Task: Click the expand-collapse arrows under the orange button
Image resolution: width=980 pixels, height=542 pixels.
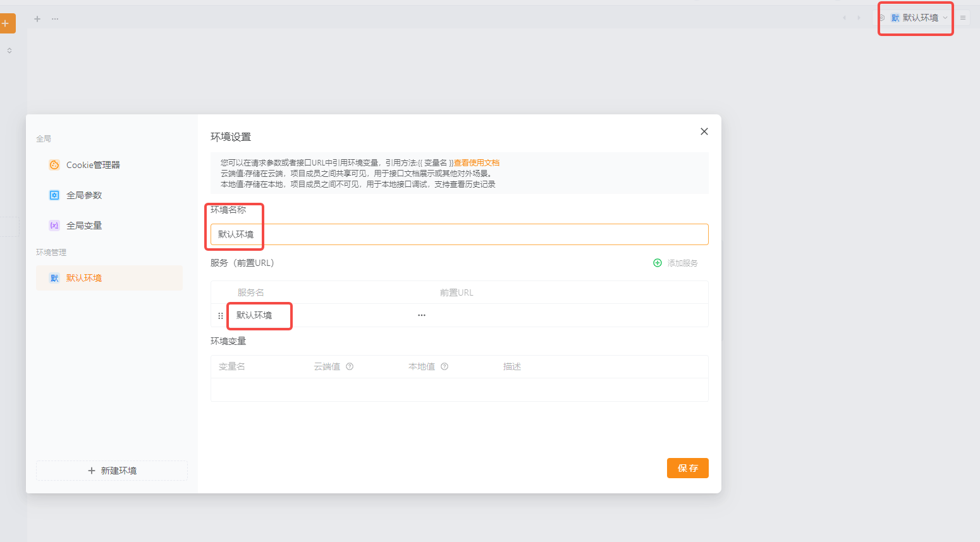Action: pyautogui.click(x=9, y=51)
